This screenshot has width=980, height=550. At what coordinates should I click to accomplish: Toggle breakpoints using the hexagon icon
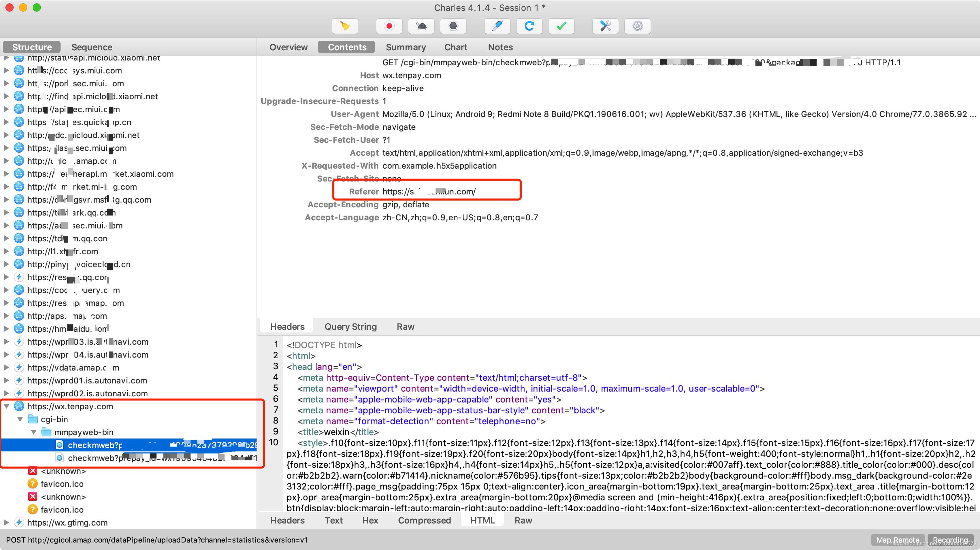coord(453,26)
